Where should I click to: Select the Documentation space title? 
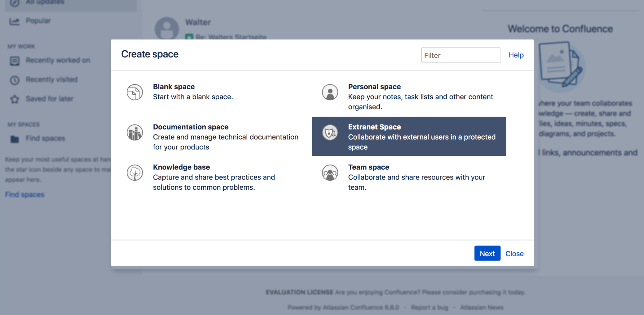(x=191, y=127)
